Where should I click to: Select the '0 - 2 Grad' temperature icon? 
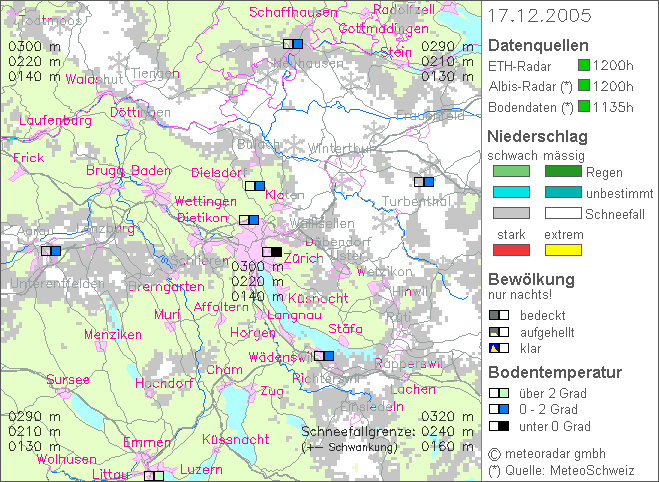(x=499, y=409)
